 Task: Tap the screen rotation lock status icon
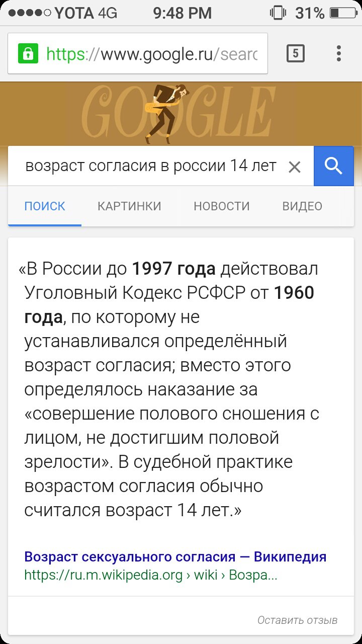coord(278,13)
